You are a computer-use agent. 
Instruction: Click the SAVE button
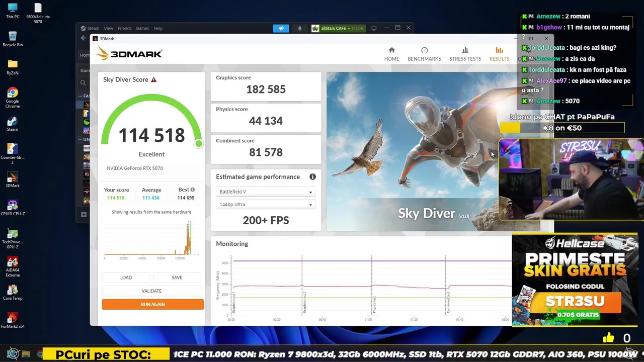177,278
